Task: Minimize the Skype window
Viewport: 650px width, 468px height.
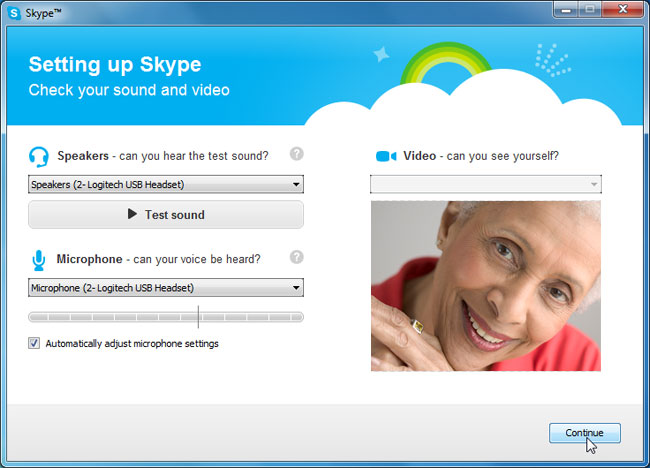Action: click(566, 9)
